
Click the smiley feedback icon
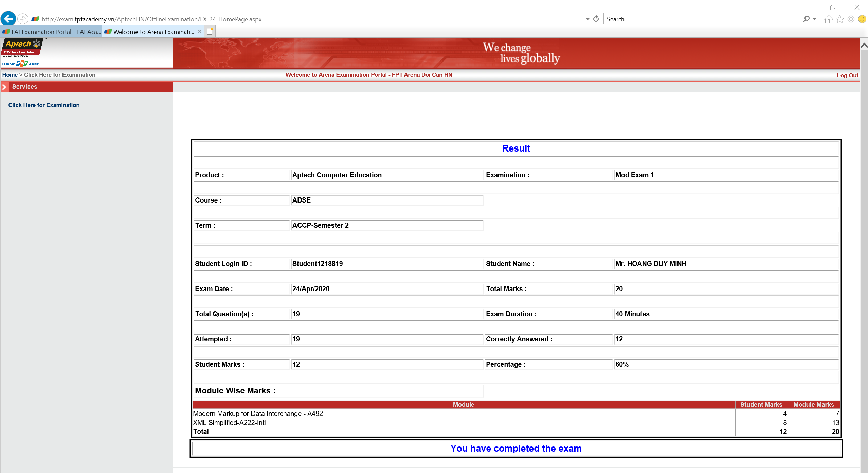862,19
